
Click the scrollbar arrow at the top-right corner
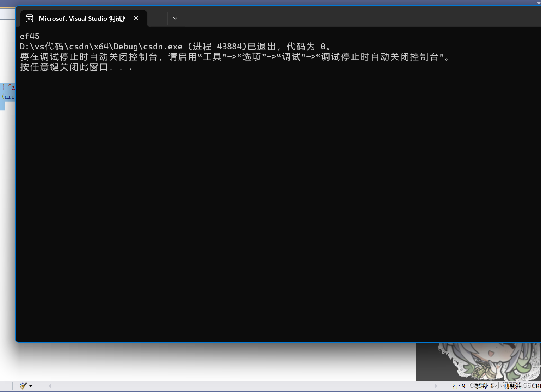pos(539,3)
